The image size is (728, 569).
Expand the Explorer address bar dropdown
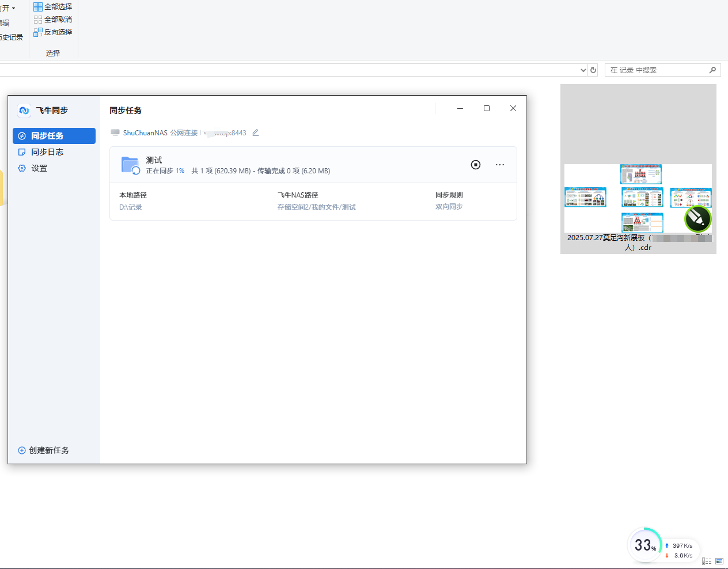(583, 70)
